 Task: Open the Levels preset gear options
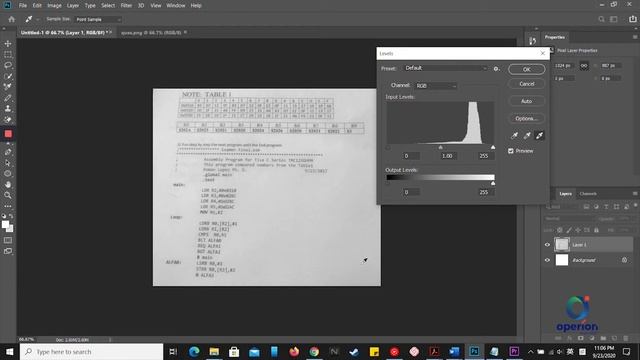click(x=496, y=69)
